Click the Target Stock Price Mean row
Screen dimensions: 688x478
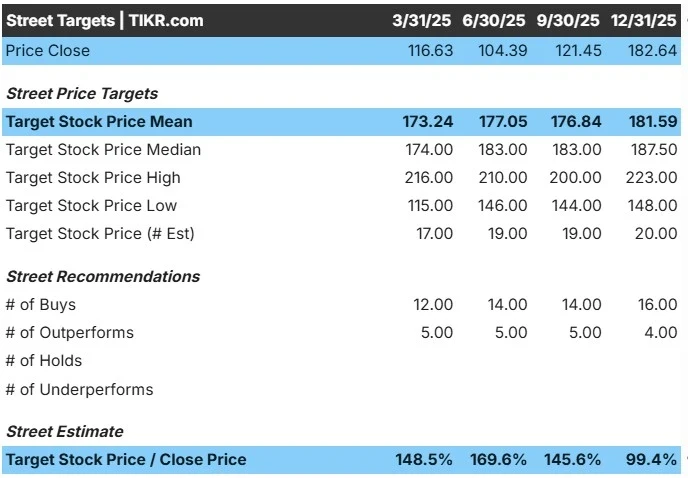tap(341, 122)
